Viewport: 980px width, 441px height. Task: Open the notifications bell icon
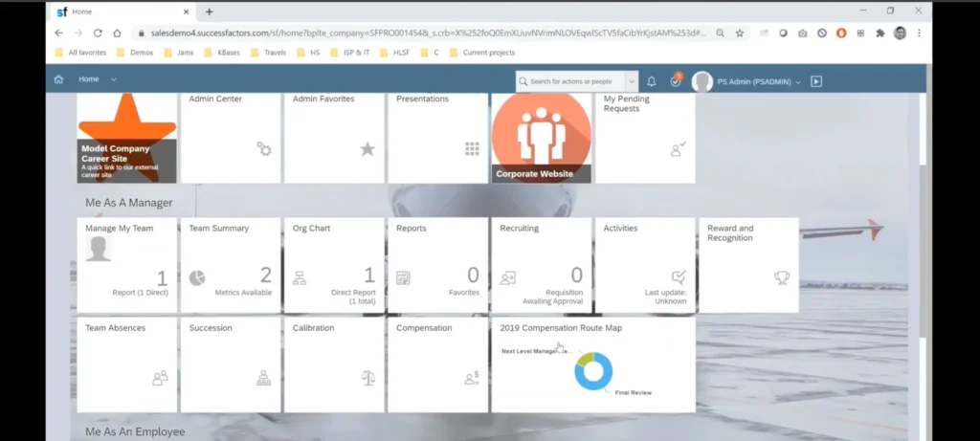(651, 81)
